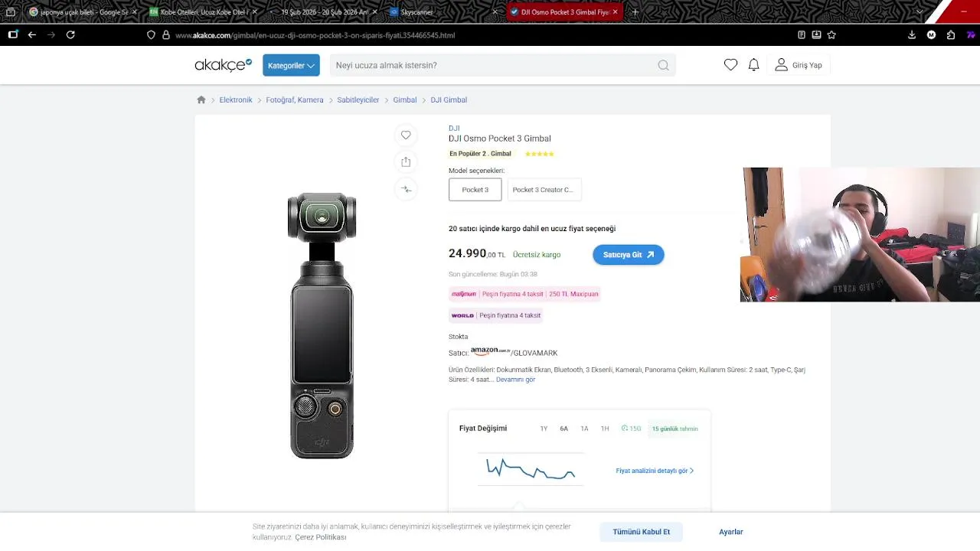The width and height of the screenshot is (980, 551).
Task: Open the list all tabs chevron
Action: tap(921, 12)
